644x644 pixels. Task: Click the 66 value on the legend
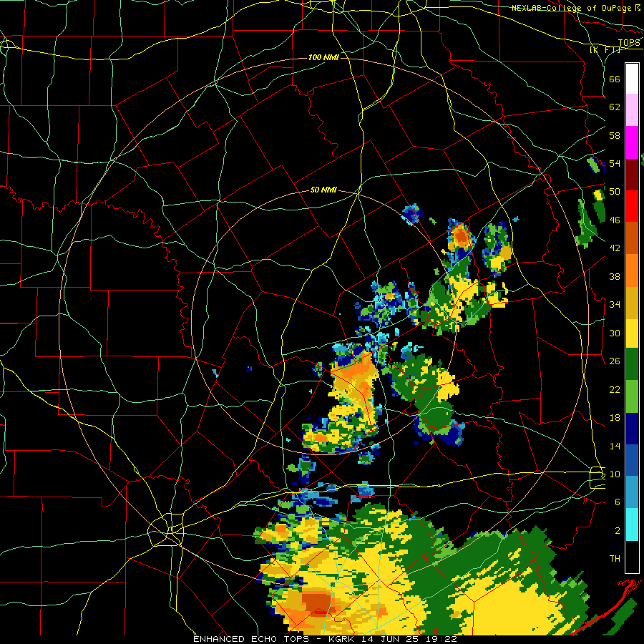pyautogui.click(x=615, y=79)
